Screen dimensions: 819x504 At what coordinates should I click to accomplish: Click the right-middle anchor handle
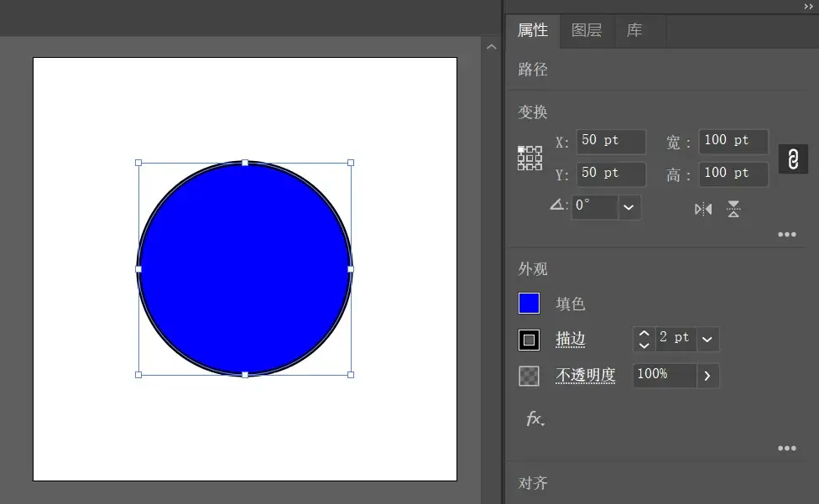click(x=351, y=269)
